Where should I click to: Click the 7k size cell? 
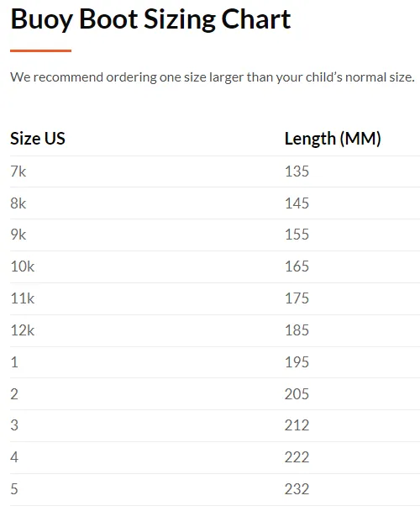18,171
